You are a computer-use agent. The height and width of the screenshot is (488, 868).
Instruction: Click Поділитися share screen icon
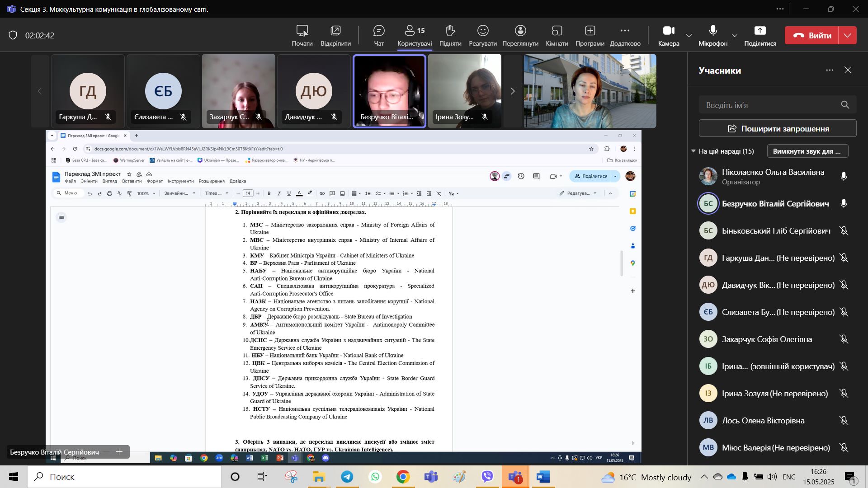760,35
